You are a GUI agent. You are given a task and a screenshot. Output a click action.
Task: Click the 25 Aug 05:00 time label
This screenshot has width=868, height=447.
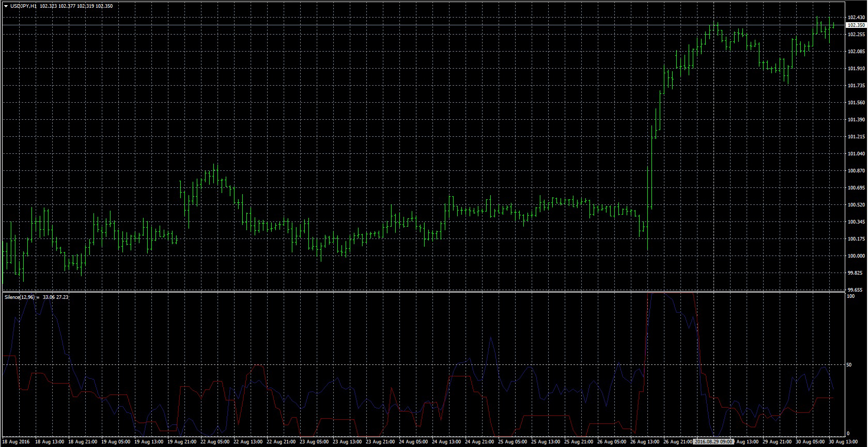513,442
